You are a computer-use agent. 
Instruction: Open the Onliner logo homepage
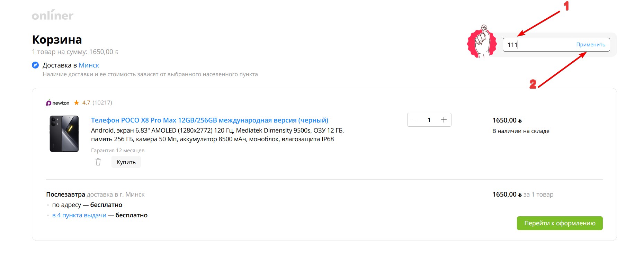pos(53,15)
